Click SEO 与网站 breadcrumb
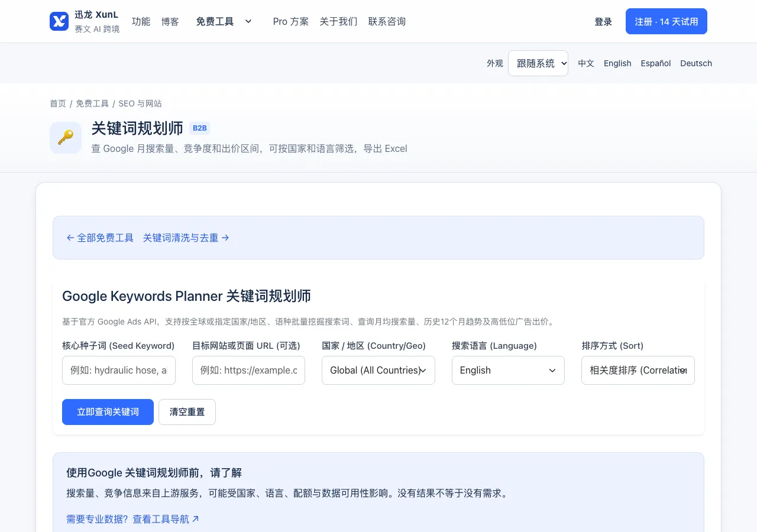 [x=140, y=103]
